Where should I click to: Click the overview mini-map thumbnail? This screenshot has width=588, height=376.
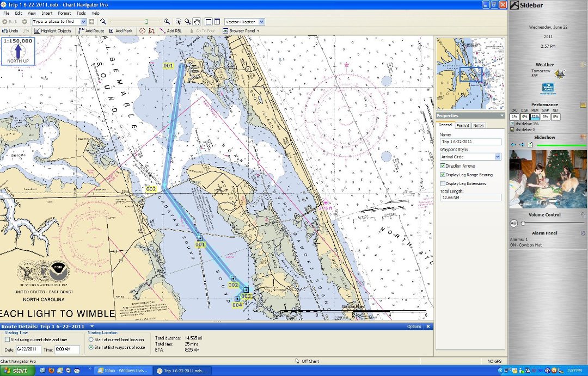tap(470, 73)
